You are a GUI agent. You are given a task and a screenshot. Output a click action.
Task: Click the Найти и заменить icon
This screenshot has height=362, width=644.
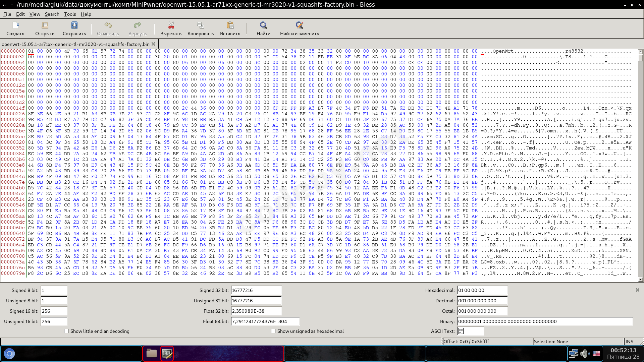[299, 25]
